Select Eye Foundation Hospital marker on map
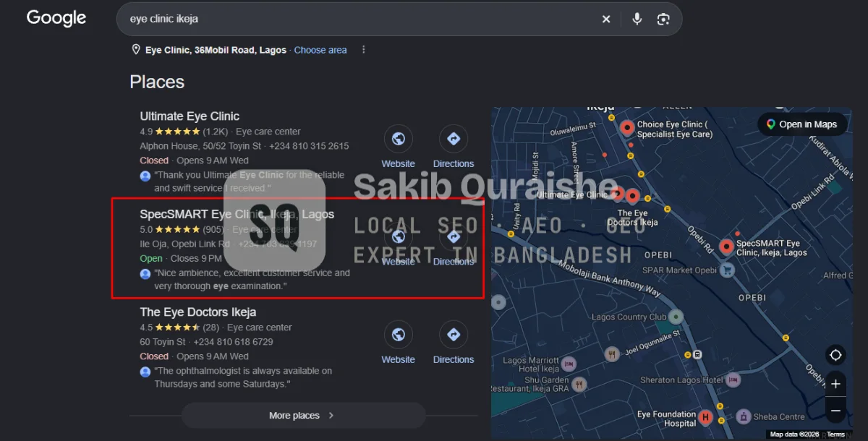Screen dimensions: 868x441 pyautogui.click(x=705, y=418)
